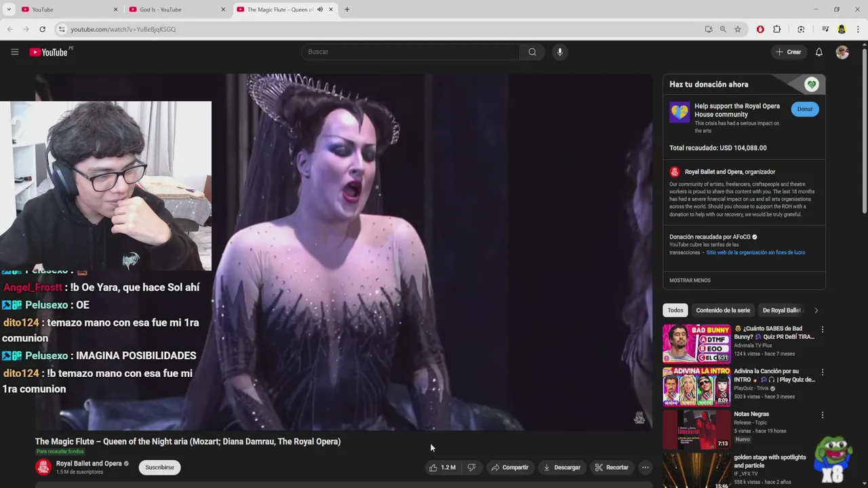Open a new browser tab
868x488 pixels.
tap(347, 9)
